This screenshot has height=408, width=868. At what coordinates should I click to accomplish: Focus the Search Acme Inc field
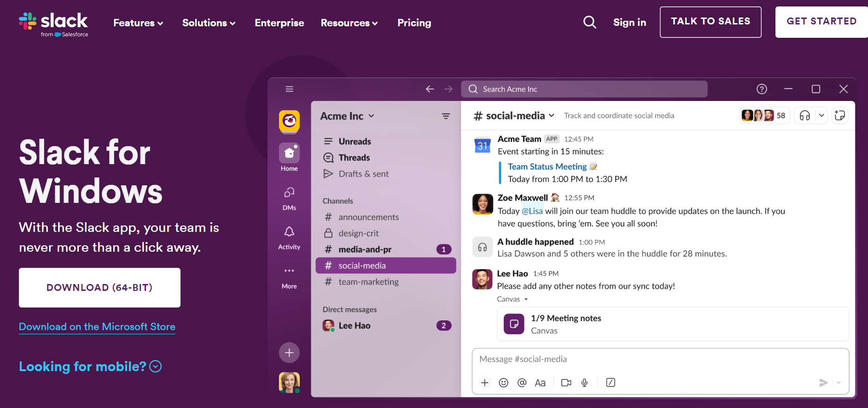click(584, 89)
